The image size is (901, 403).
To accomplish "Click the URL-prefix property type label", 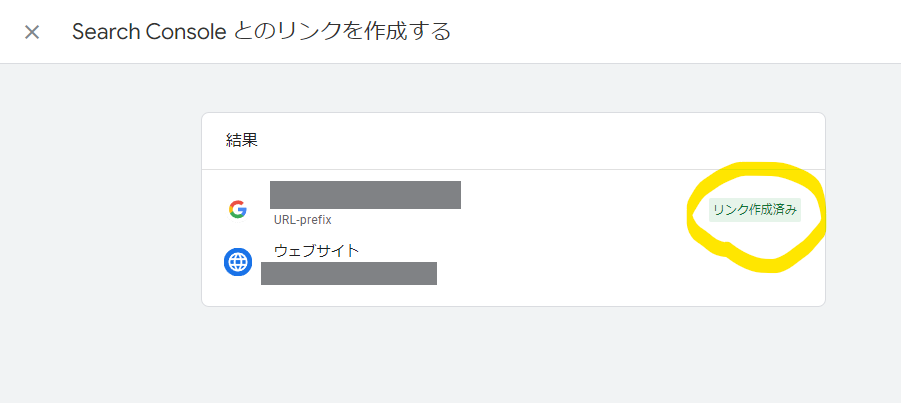I will (x=303, y=220).
